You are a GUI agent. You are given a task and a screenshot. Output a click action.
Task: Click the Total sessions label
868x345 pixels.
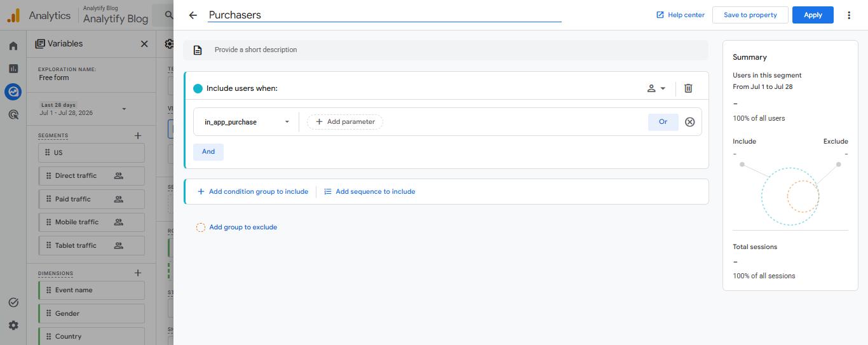pyautogui.click(x=755, y=247)
